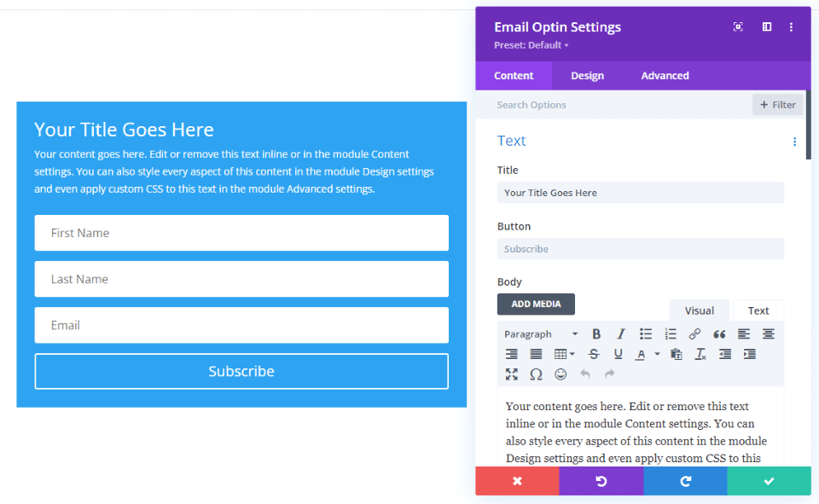Open the text color dropdown arrow
The height and width of the screenshot is (504, 819).
[x=658, y=353]
